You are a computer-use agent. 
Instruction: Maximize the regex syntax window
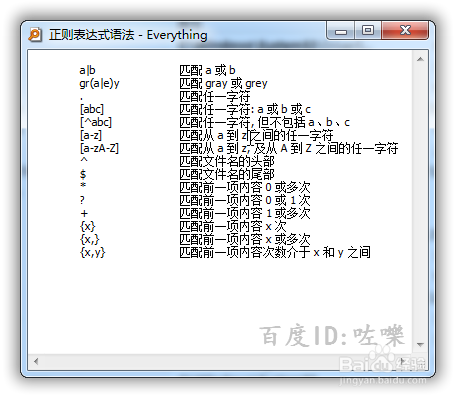(x=368, y=31)
